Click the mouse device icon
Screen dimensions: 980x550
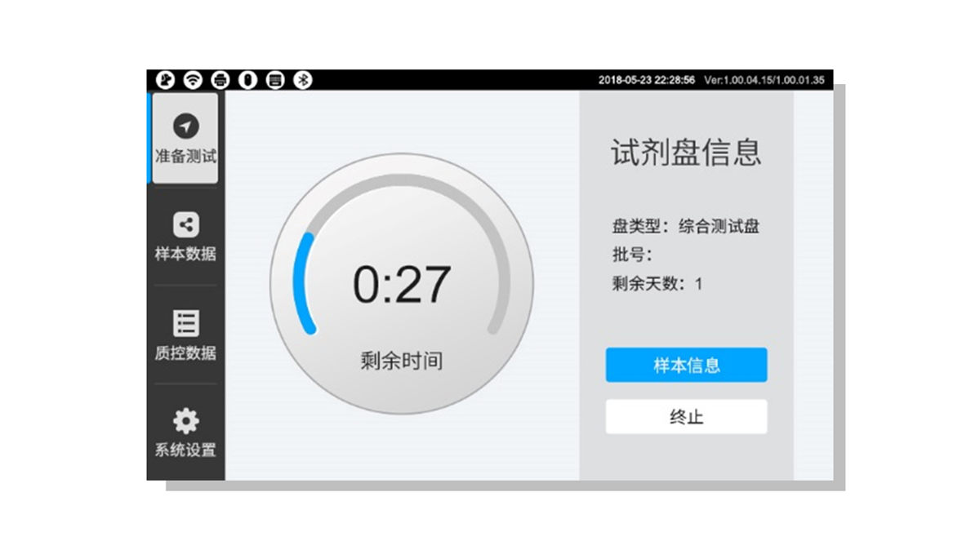(x=248, y=80)
